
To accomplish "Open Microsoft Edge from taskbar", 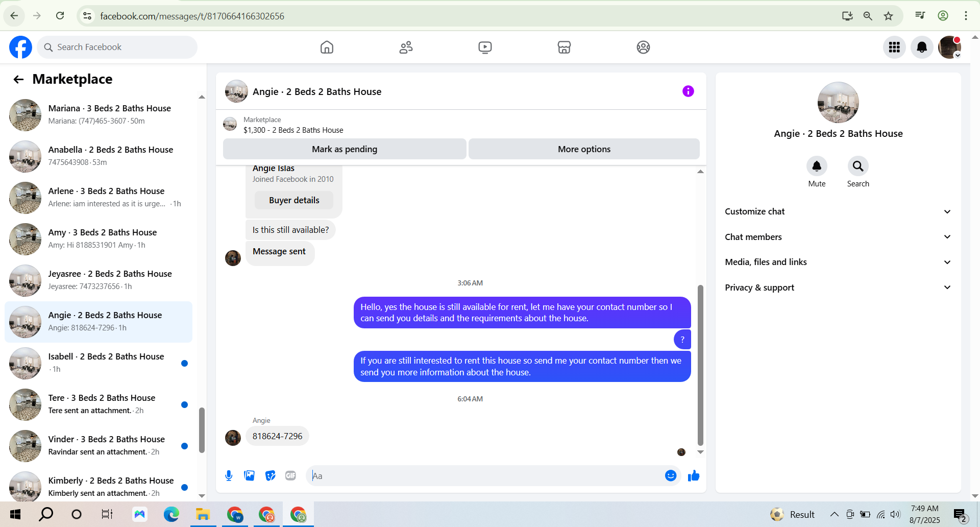I will pyautogui.click(x=171, y=514).
